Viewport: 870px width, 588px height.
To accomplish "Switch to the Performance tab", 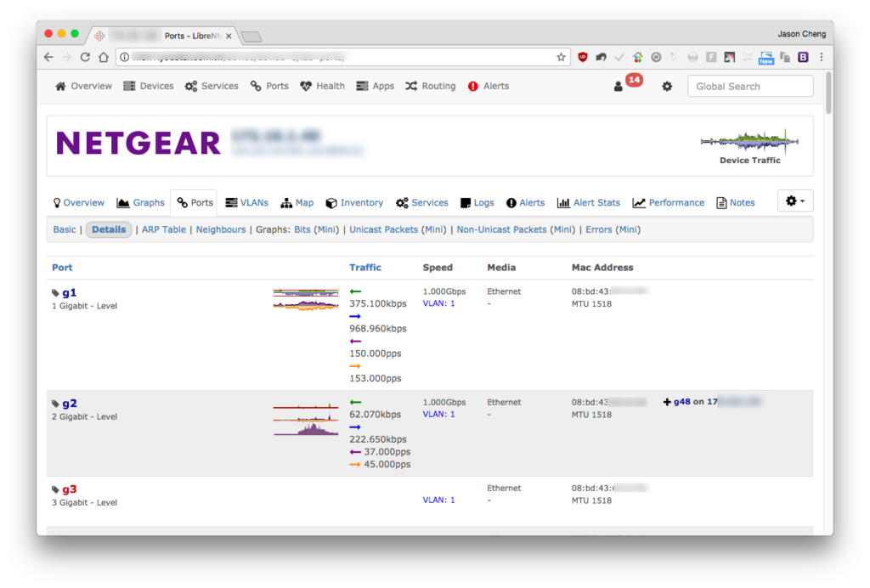I will pyautogui.click(x=669, y=203).
